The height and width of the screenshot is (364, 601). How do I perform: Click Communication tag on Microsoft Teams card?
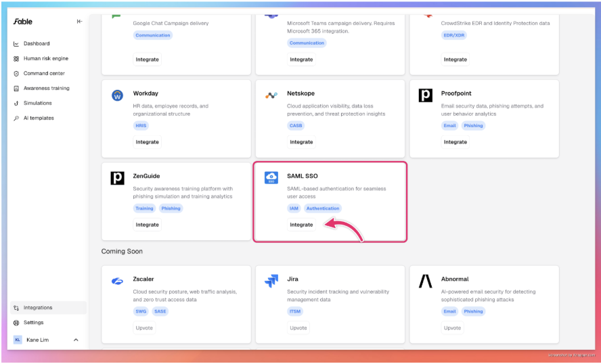307,43
